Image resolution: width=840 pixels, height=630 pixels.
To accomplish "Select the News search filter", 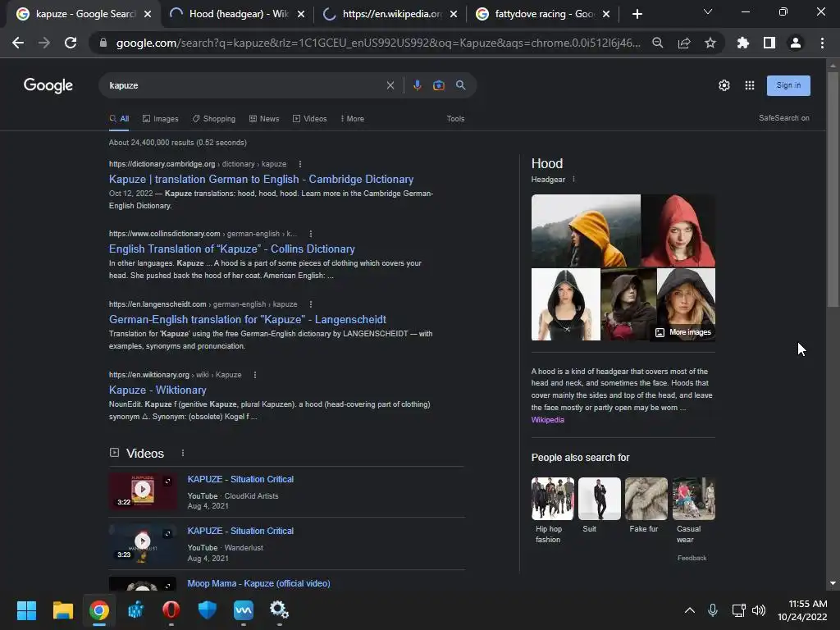I will [264, 119].
